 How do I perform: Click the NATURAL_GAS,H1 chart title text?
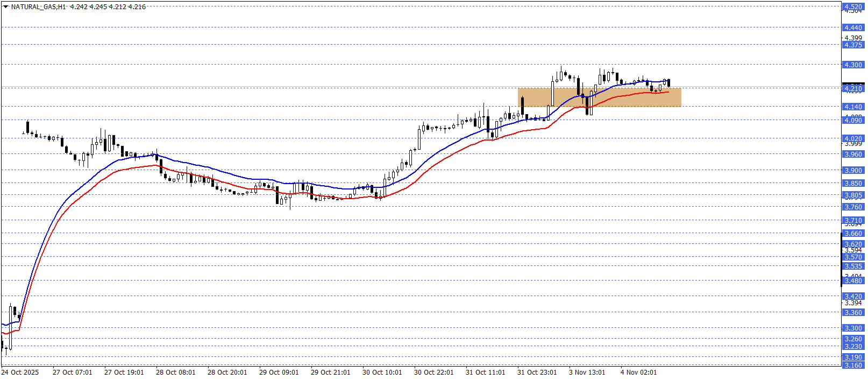pyautogui.click(x=38, y=7)
